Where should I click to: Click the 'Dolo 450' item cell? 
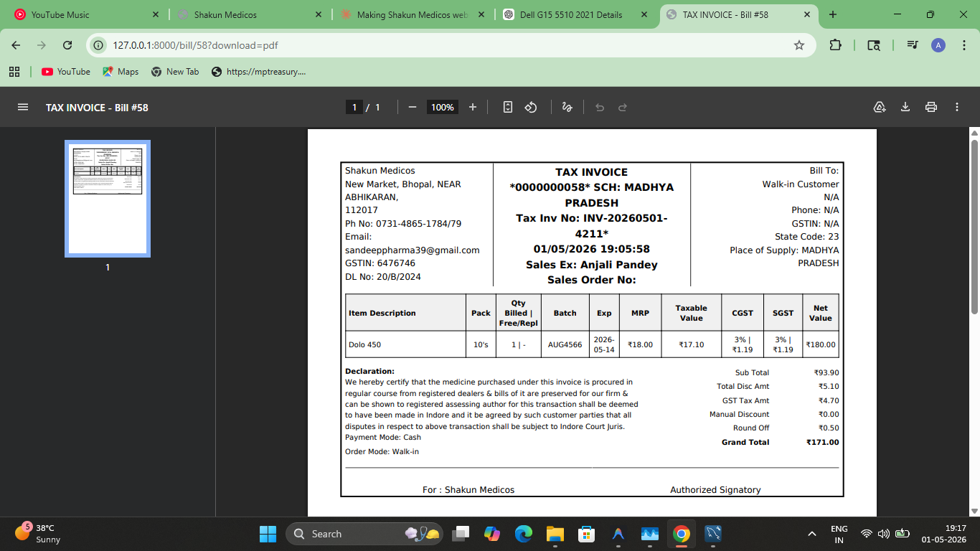click(405, 344)
